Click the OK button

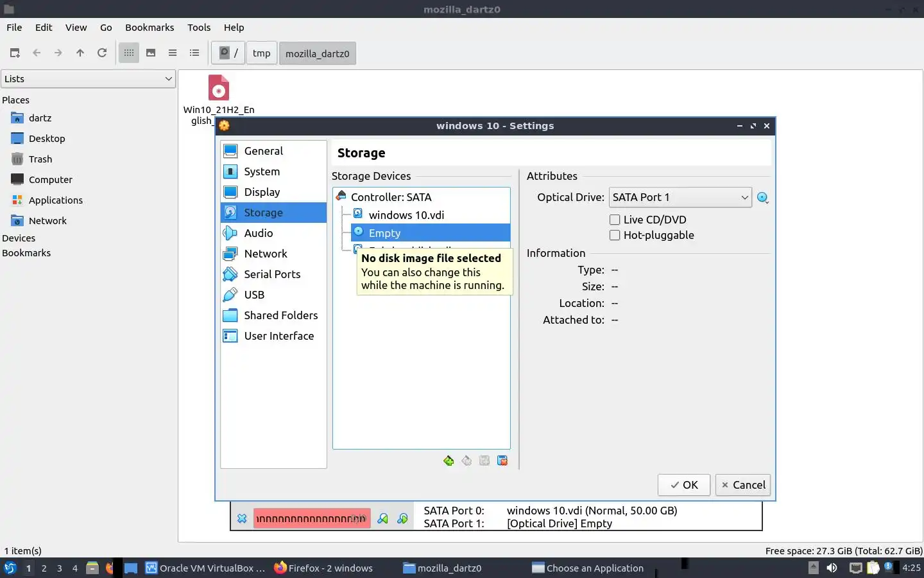pos(684,485)
